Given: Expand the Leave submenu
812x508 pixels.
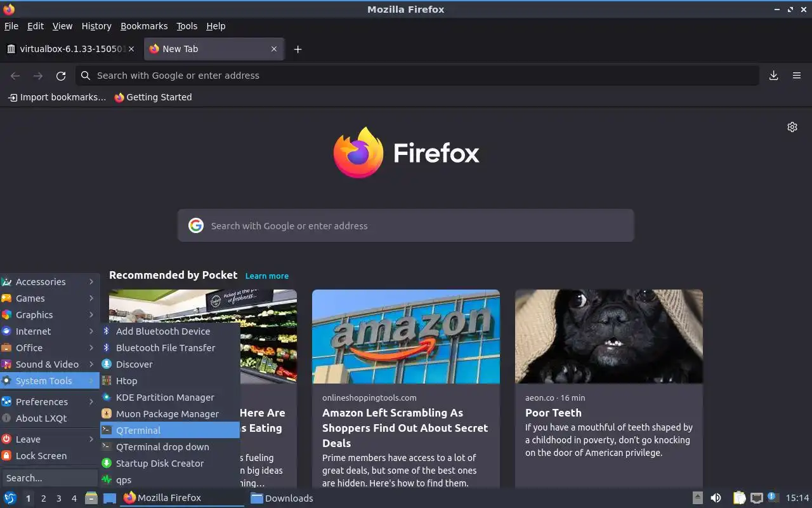Looking at the screenshot, I should (49, 439).
